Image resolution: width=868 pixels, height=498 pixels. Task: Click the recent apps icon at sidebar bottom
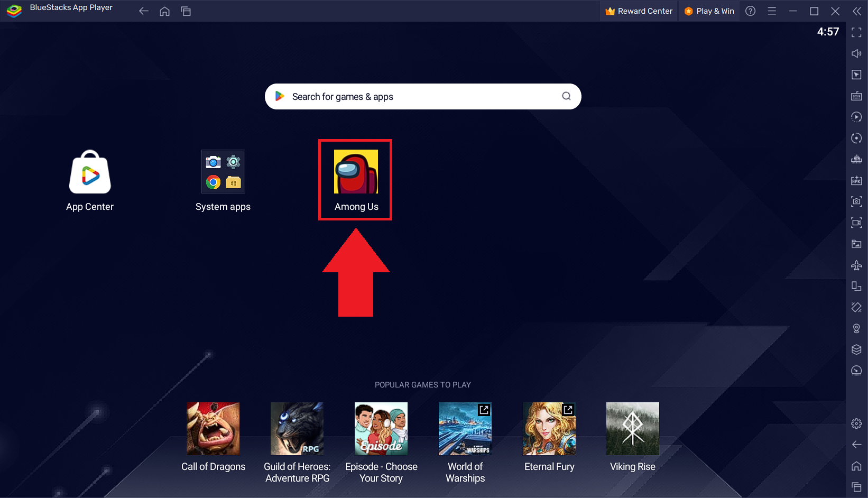point(856,487)
